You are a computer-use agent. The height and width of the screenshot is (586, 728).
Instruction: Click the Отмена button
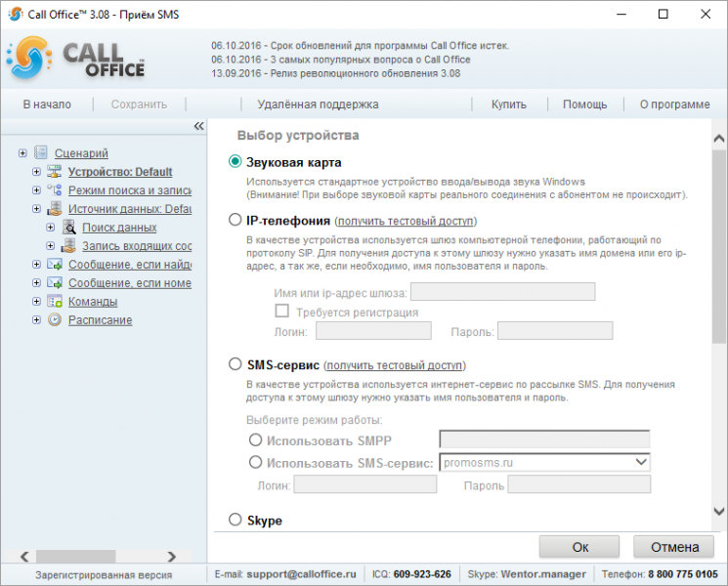674,547
